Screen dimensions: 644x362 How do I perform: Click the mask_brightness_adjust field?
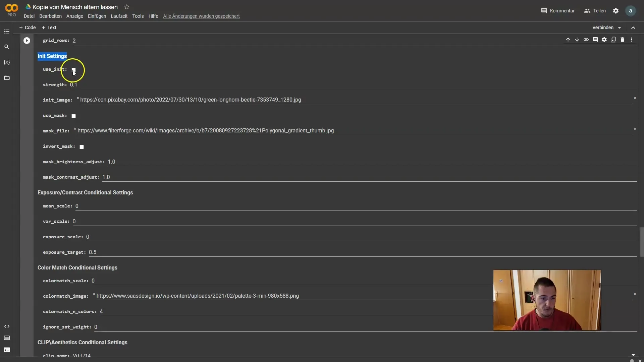(x=372, y=162)
